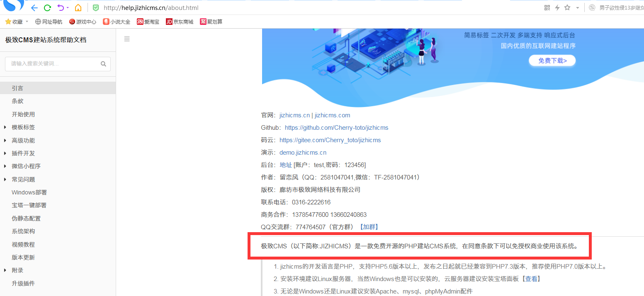This screenshot has width=644, height=296.
Task: Click the lightning bolt speed icon
Action: pyautogui.click(x=557, y=7)
